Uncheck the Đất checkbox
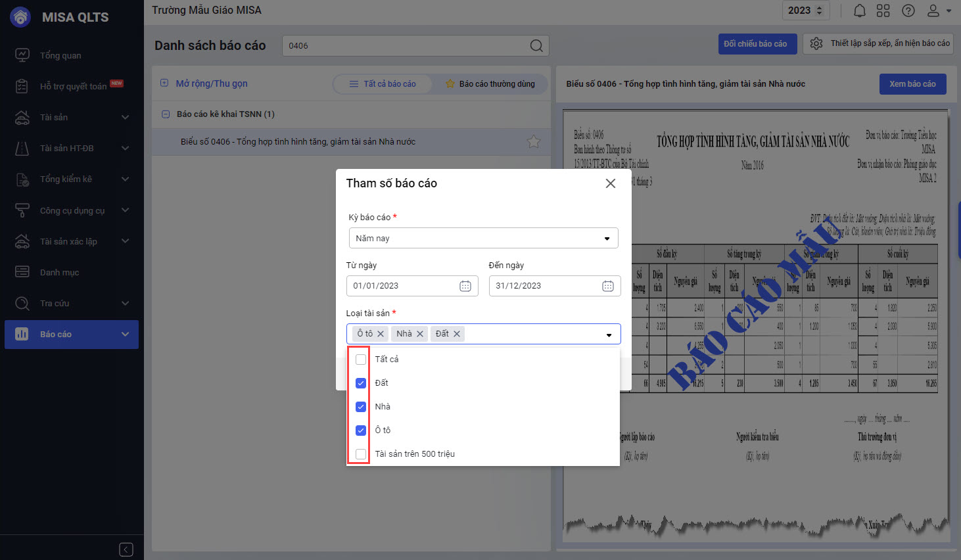Screen dimensions: 961x560 pos(361,383)
